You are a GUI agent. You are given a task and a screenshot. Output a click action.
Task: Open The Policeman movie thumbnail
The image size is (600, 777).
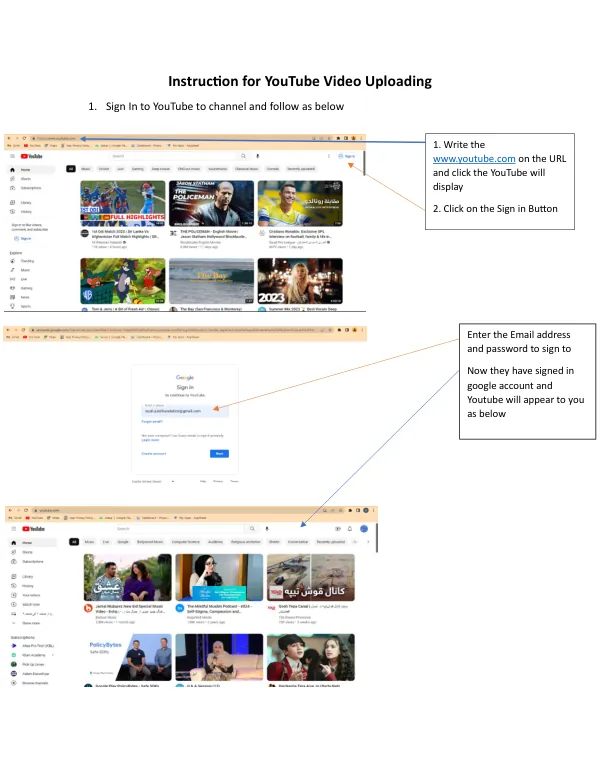point(211,204)
